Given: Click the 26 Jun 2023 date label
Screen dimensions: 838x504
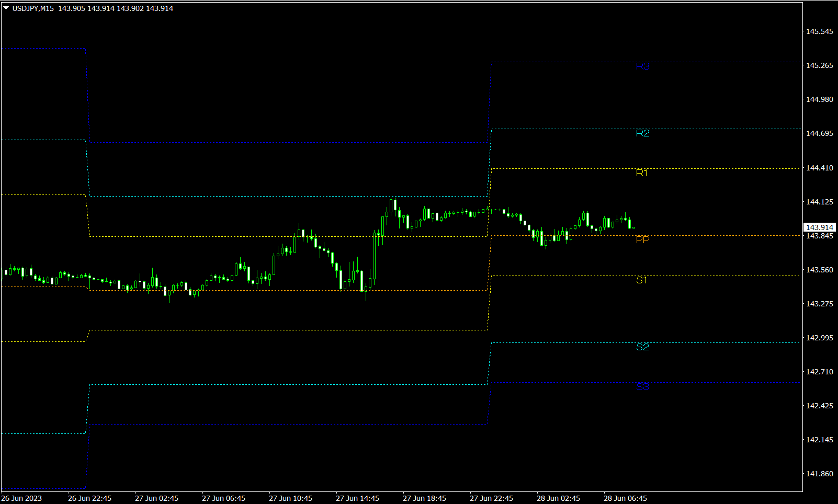Looking at the screenshot, I should (21, 498).
